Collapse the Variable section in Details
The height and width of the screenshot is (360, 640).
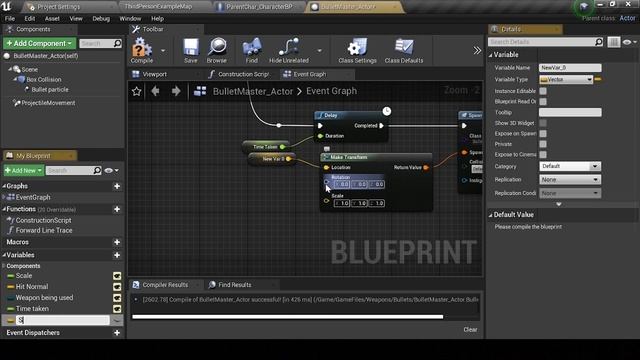pos(491,55)
